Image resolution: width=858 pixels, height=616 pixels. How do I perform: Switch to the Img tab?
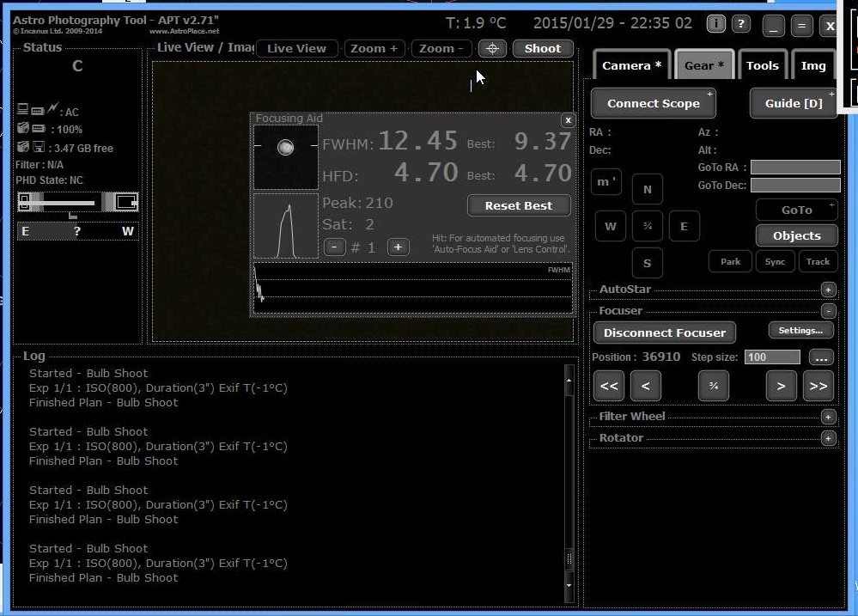pos(813,65)
